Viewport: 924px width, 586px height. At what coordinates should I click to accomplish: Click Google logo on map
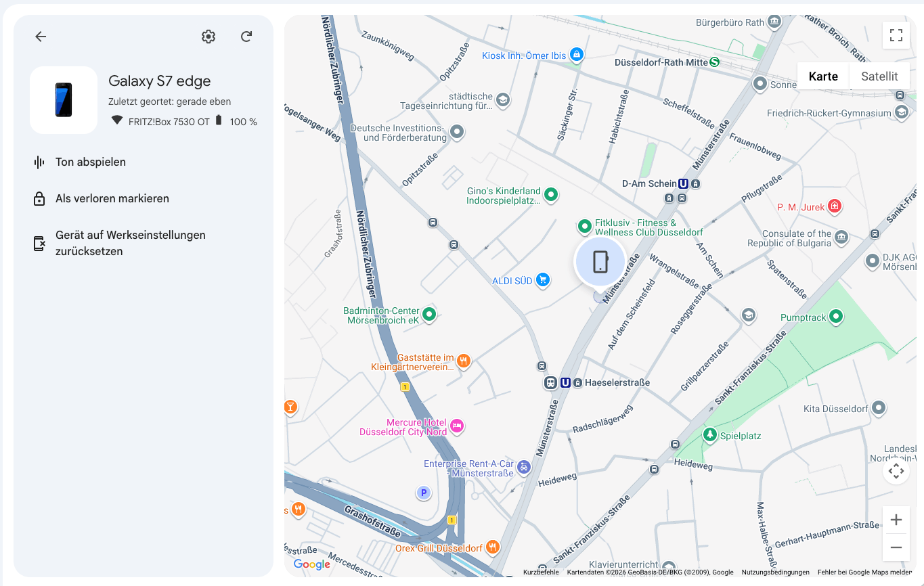click(312, 564)
